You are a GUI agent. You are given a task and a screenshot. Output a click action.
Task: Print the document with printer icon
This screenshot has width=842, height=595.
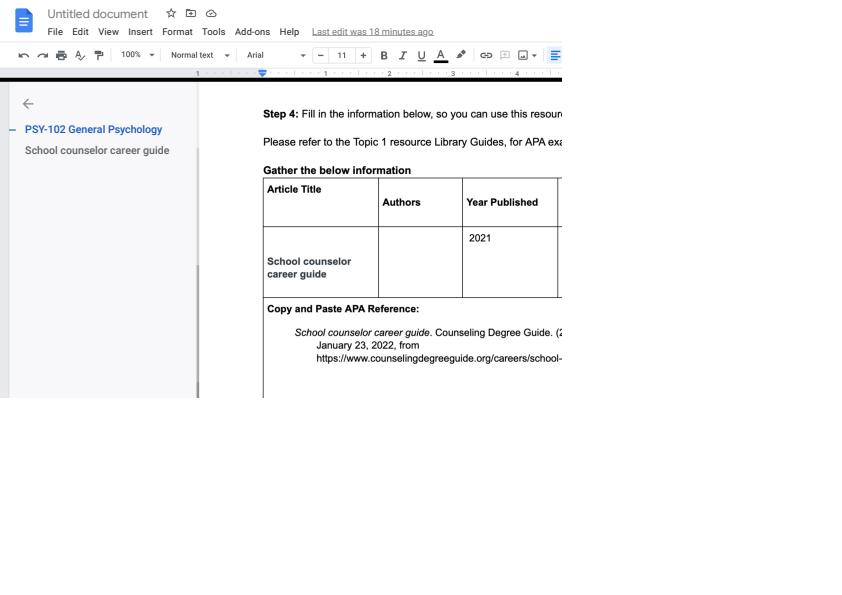(61, 56)
